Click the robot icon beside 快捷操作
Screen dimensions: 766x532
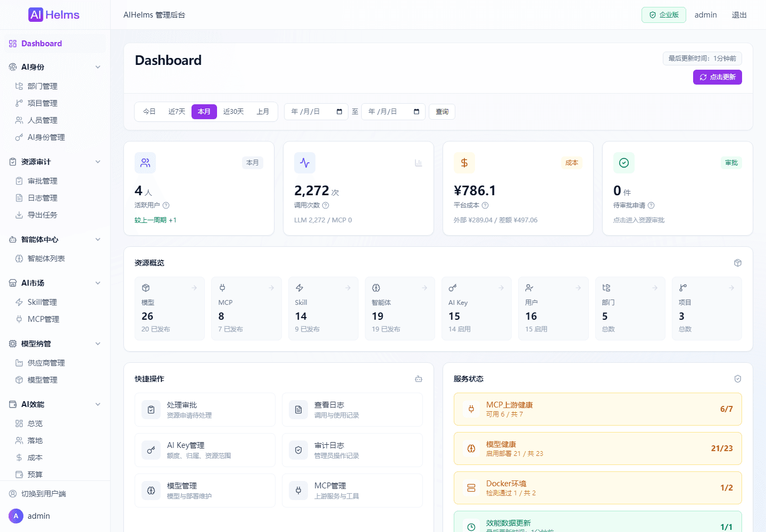[x=419, y=379]
